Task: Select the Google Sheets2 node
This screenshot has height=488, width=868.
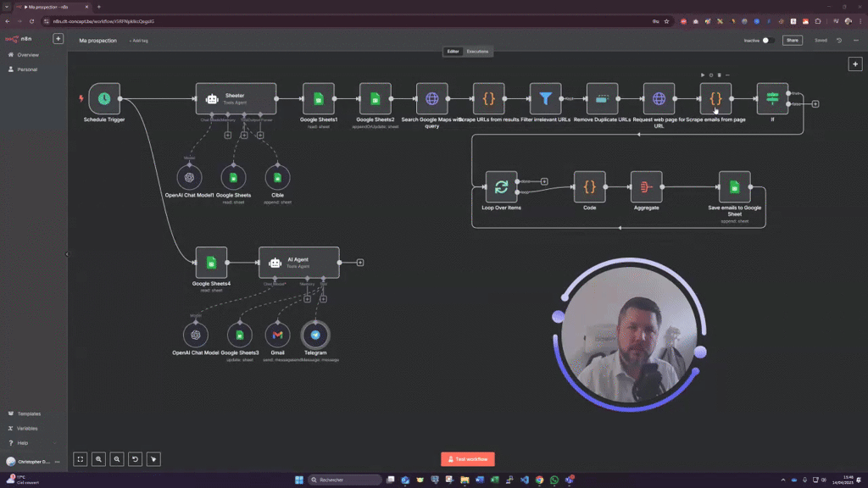Action: click(x=376, y=98)
